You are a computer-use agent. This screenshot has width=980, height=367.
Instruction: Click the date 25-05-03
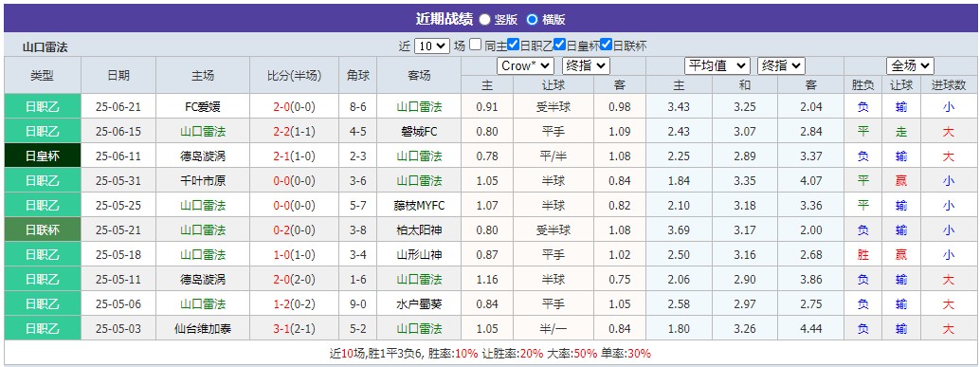[118, 328]
